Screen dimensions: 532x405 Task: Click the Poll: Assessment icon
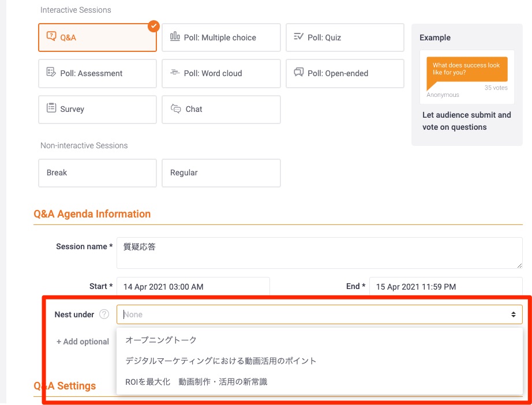pos(51,73)
